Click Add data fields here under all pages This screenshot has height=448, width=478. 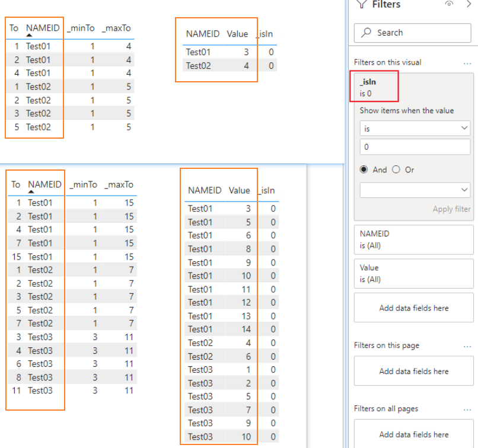click(414, 434)
